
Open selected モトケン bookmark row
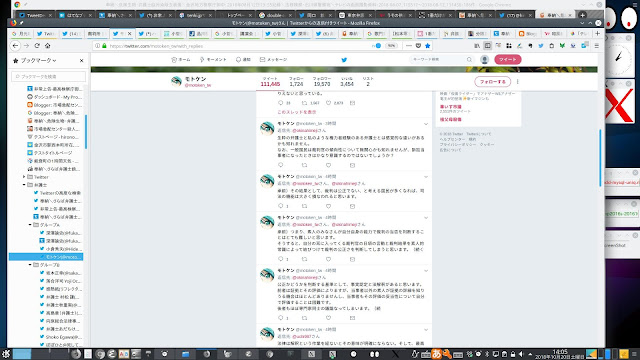(x=46, y=257)
